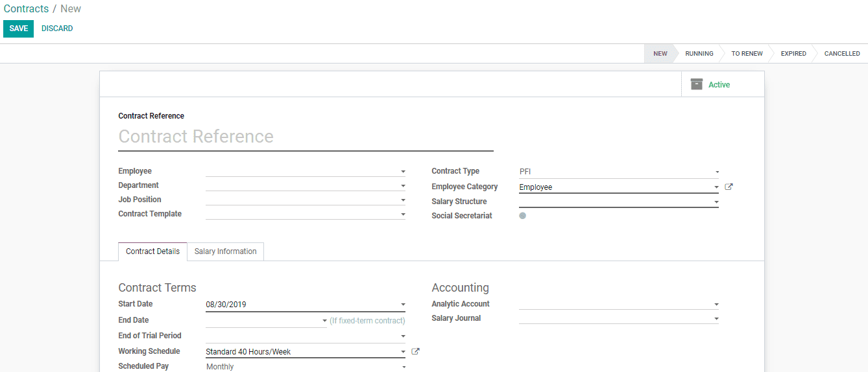
Task: Toggle the Social Secretariat indicator dot
Action: (x=522, y=216)
